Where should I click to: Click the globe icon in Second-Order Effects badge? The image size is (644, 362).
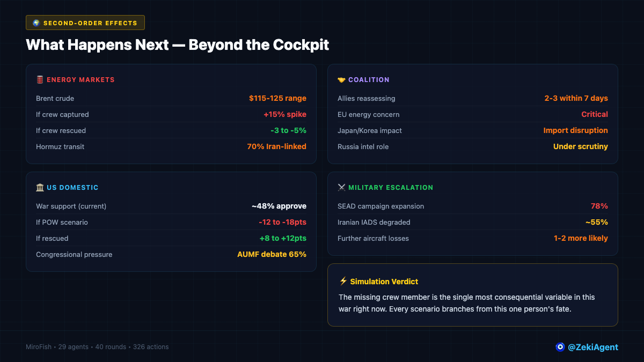(x=36, y=23)
